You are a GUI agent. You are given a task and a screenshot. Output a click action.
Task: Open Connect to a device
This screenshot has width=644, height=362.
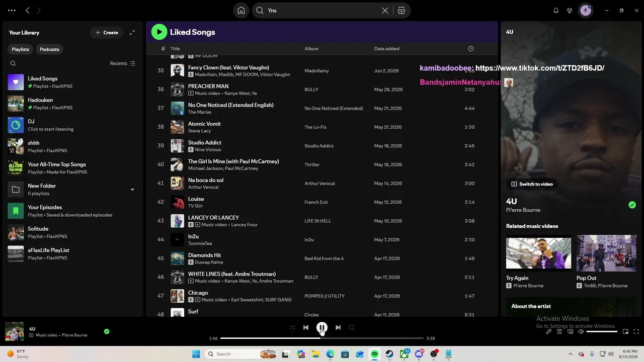coord(570,332)
